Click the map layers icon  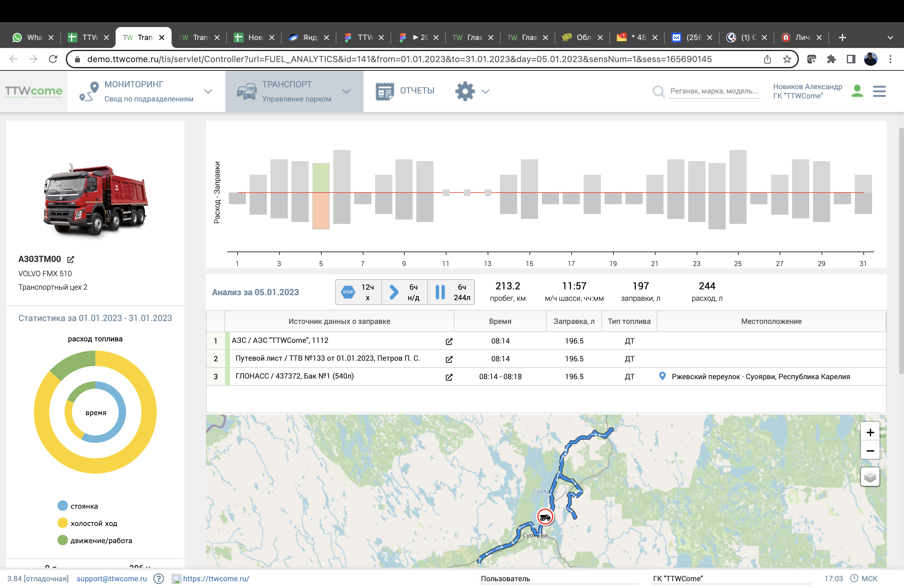(870, 477)
